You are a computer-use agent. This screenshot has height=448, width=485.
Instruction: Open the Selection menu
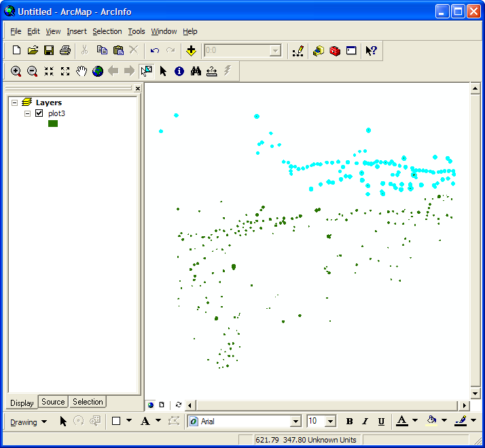107,31
